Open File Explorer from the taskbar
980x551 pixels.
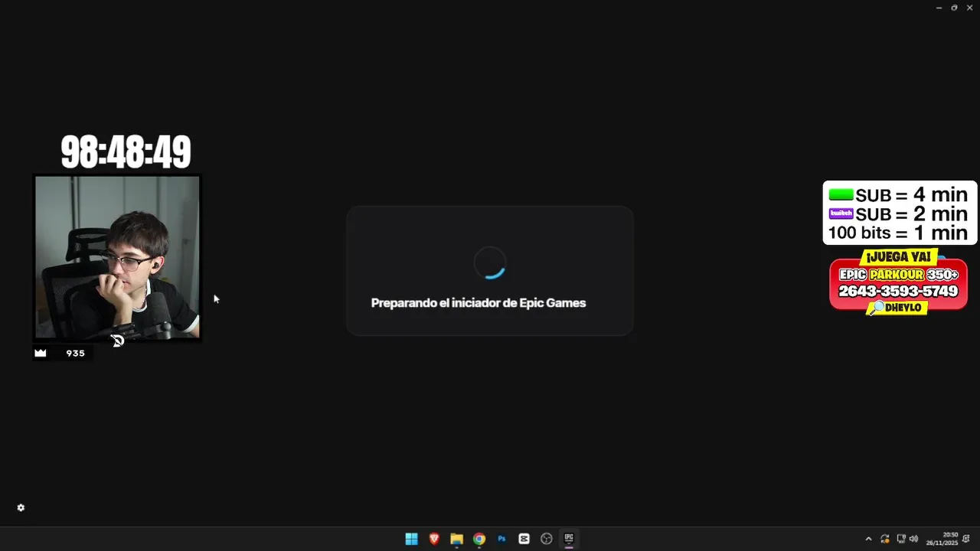456,539
